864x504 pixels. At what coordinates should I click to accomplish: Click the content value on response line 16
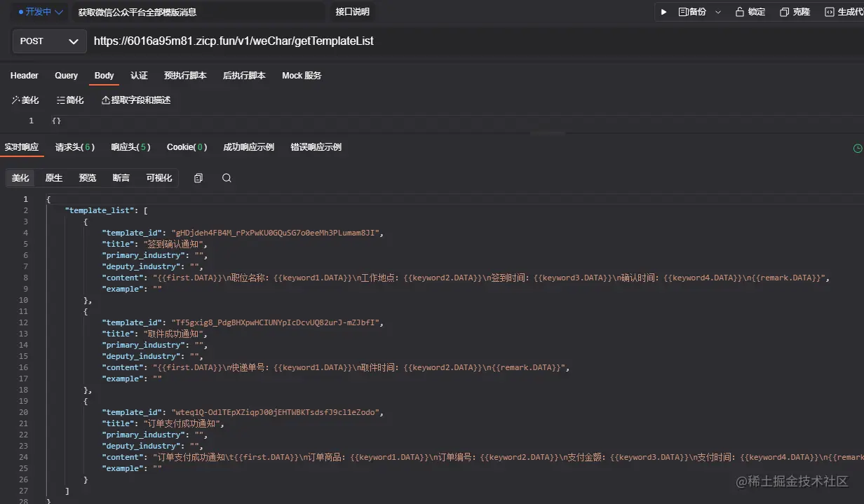pos(360,367)
